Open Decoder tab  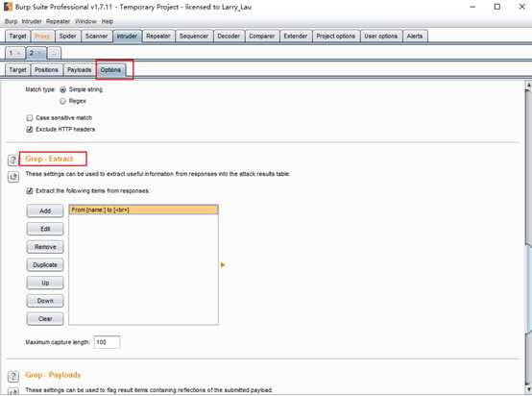(x=229, y=36)
